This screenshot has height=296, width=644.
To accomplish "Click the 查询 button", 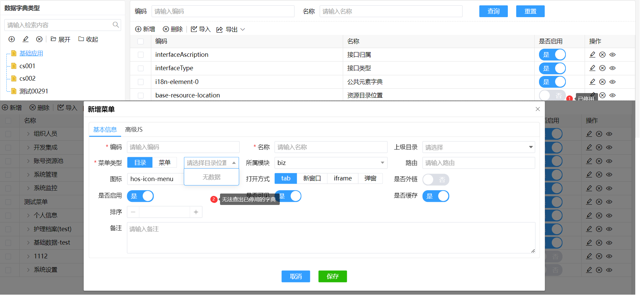I will [493, 11].
